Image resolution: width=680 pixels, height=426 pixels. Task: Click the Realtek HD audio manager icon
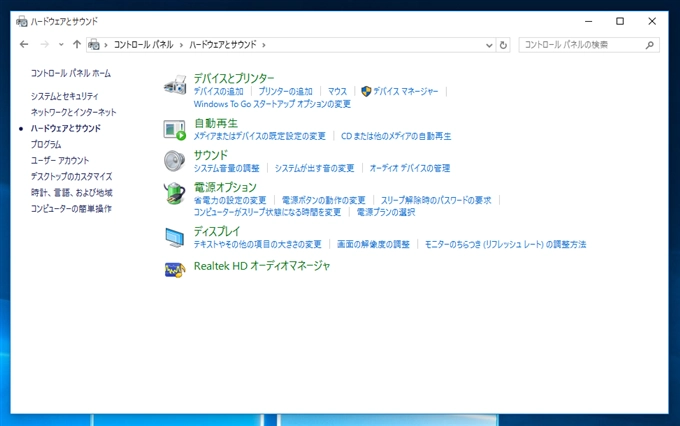(175, 269)
